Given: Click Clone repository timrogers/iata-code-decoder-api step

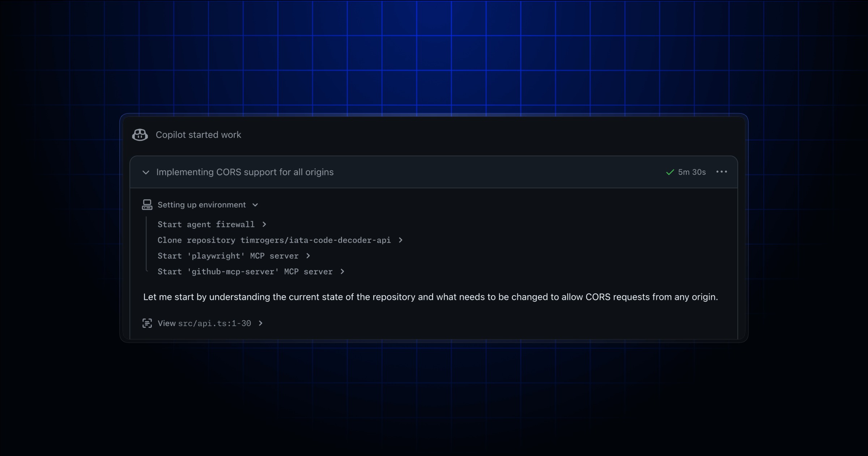Looking at the screenshot, I should point(274,240).
